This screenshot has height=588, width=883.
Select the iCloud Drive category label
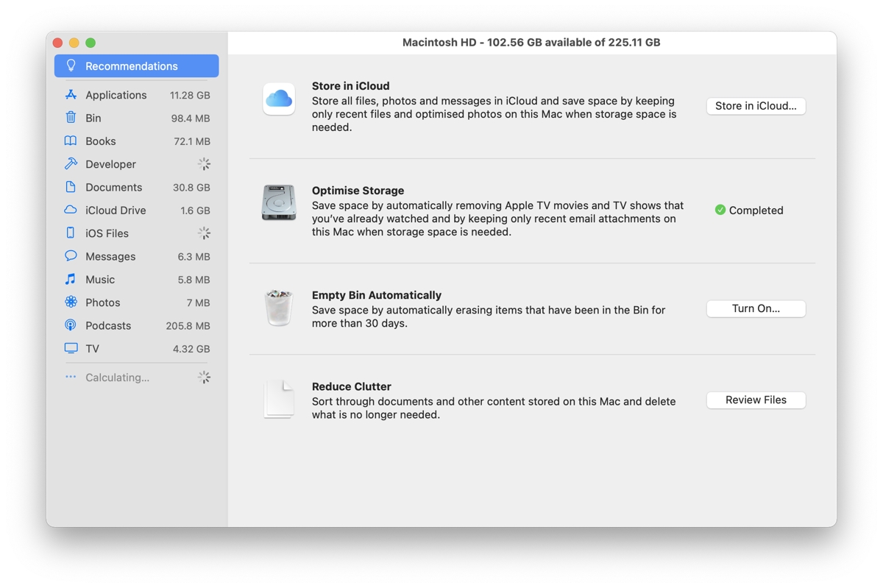click(x=116, y=210)
